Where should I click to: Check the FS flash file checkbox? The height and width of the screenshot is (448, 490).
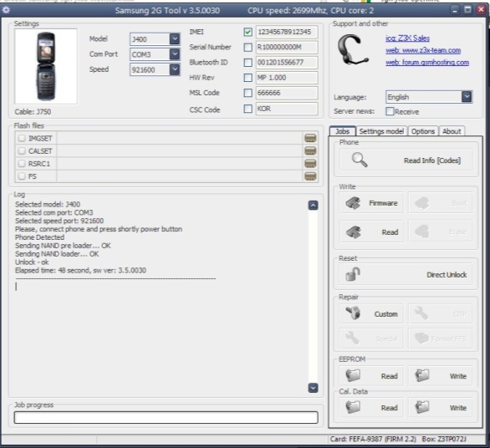click(22, 176)
